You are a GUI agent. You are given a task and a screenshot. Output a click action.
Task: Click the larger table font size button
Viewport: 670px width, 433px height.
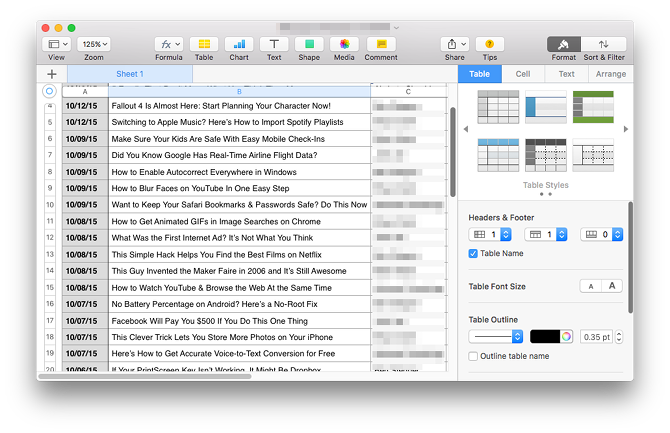612,286
